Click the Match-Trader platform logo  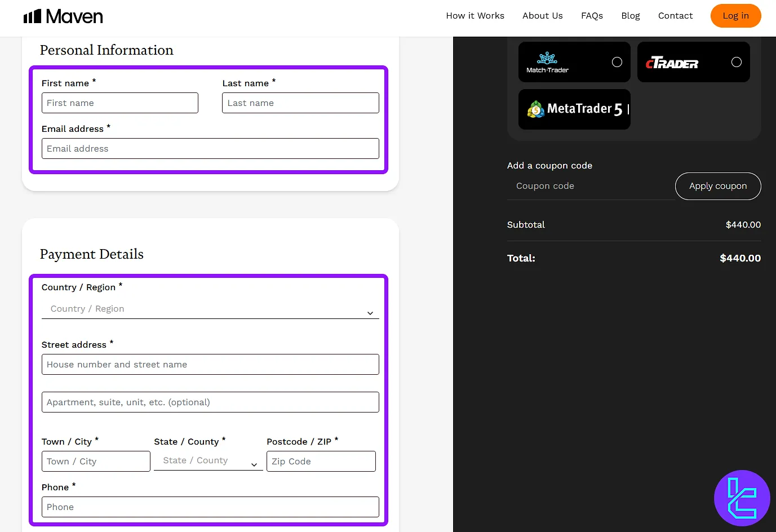(x=547, y=63)
